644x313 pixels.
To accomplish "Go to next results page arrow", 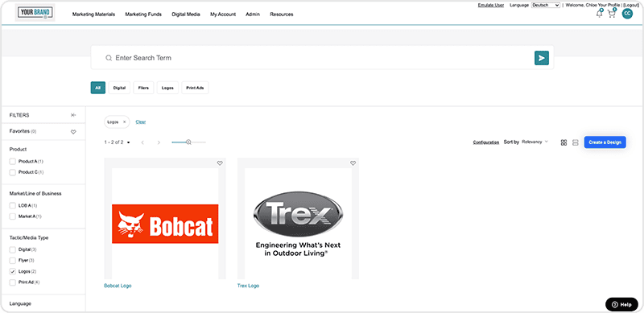I will pyautogui.click(x=159, y=142).
